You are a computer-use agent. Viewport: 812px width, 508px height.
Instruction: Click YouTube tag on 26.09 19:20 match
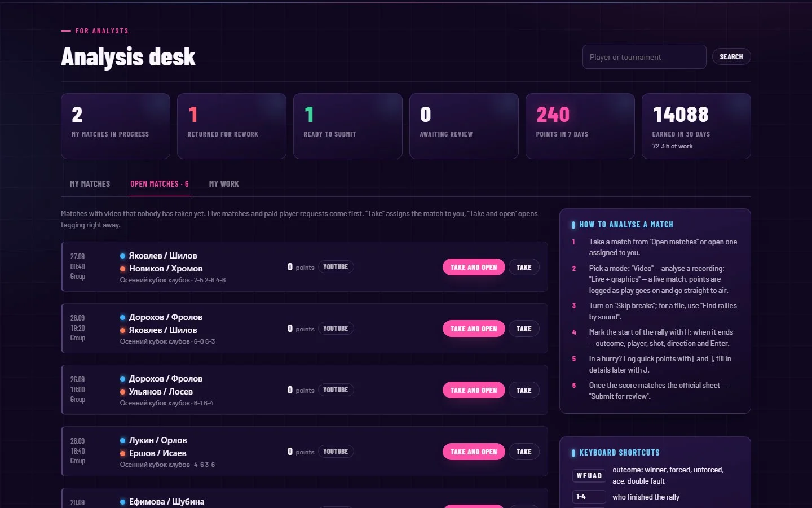tap(336, 329)
